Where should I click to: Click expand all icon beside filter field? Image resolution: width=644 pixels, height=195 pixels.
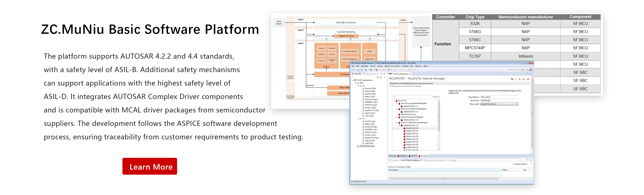click(437, 97)
